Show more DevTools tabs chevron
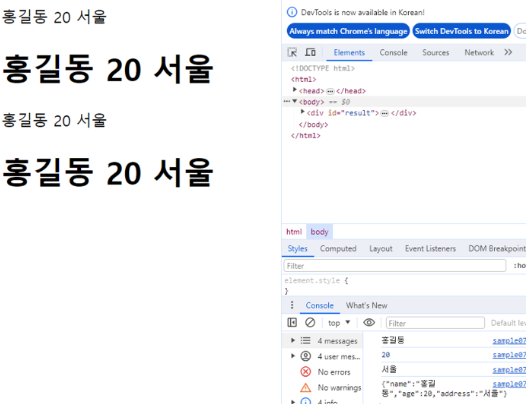This screenshot has height=404, width=526. pos(508,52)
